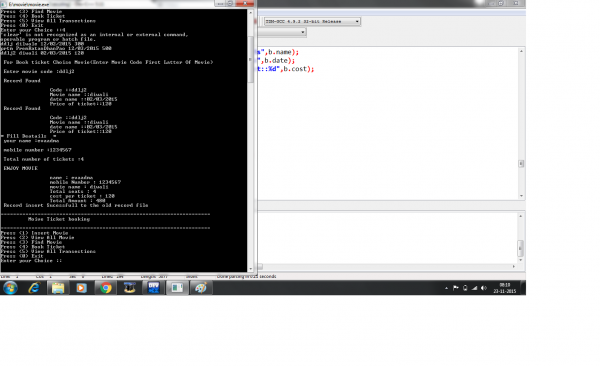Image resolution: width=600 pixels, height=366 pixels.
Task: Click the power/battery tray icon
Action: pyautogui.click(x=465, y=288)
